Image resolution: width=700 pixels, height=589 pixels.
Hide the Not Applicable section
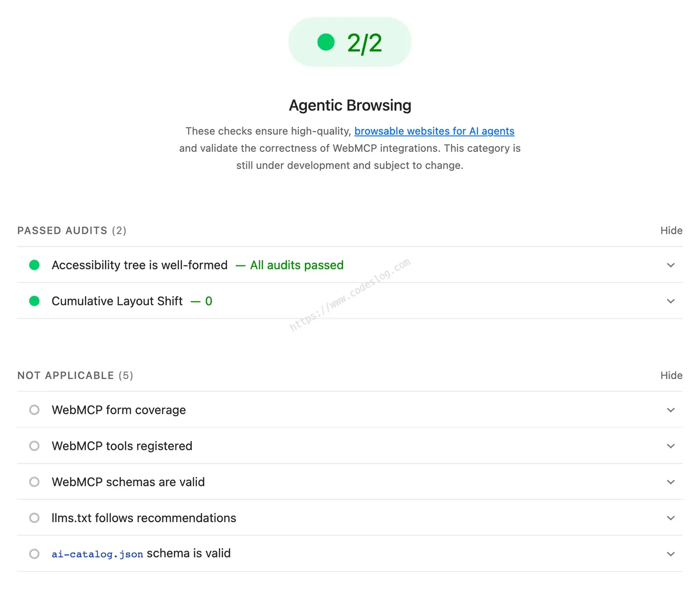671,375
